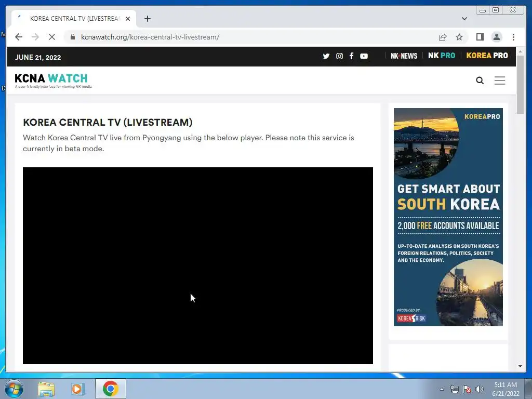
Task: Visit Korea Pro link
Action: (x=487, y=56)
